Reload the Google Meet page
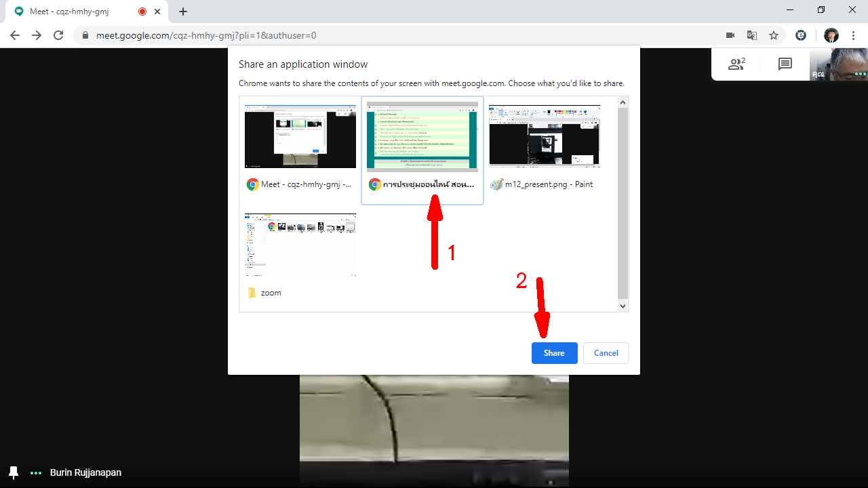This screenshot has height=488, width=868. [x=58, y=35]
